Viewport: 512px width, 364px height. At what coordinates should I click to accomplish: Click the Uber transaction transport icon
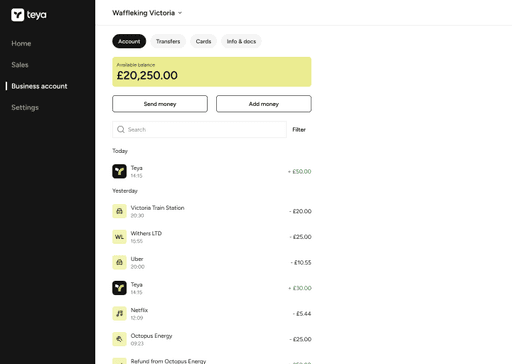click(119, 262)
